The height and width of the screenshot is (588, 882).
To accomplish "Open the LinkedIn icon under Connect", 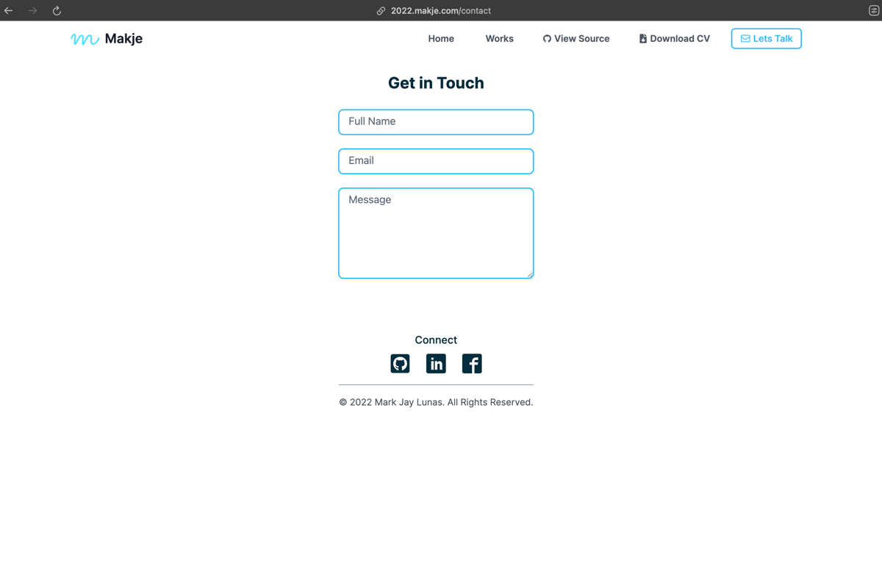I will pyautogui.click(x=436, y=364).
